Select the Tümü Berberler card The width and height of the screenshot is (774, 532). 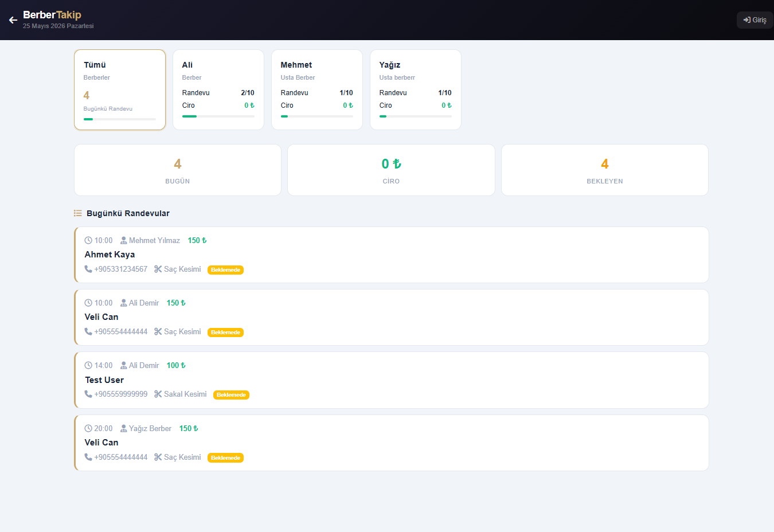120,89
